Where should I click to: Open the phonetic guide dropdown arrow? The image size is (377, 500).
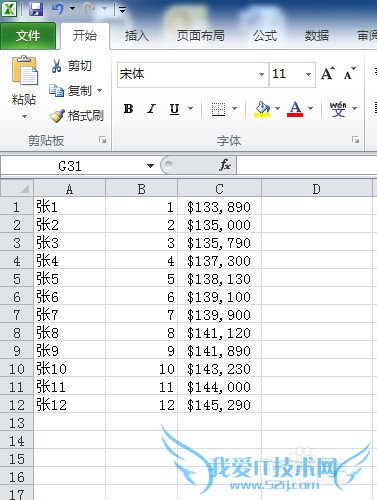pyautogui.click(x=354, y=108)
